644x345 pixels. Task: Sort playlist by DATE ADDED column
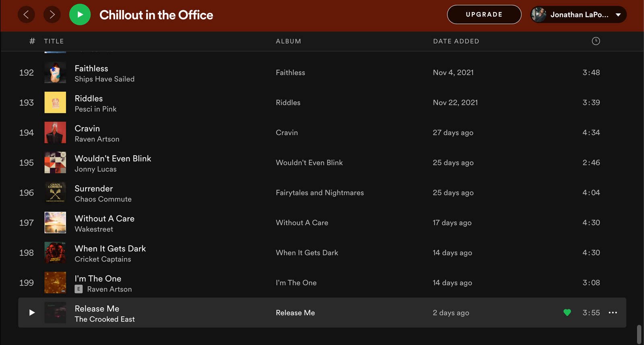pyautogui.click(x=456, y=41)
